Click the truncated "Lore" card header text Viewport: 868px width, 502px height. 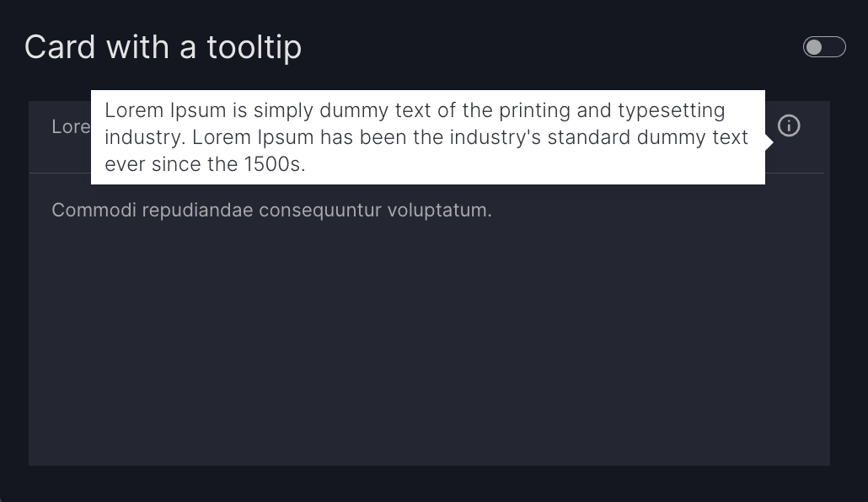tap(71, 126)
